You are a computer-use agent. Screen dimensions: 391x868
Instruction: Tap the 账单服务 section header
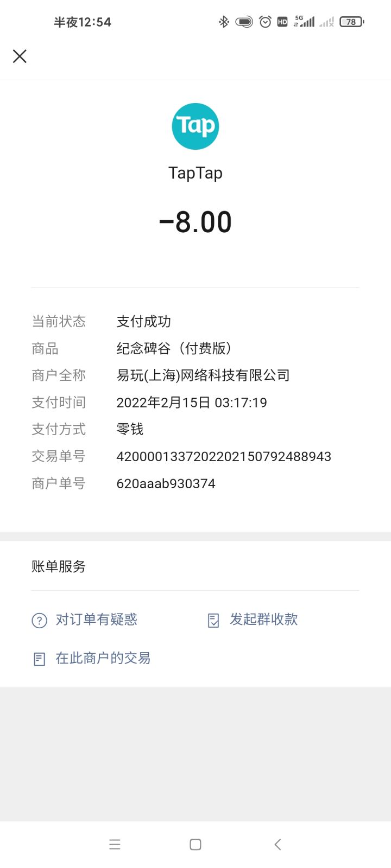(x=59, y=566)
